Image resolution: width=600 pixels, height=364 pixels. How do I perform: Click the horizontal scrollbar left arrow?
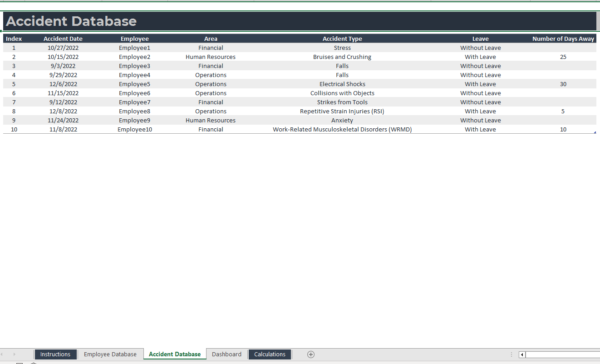[522, 354]
